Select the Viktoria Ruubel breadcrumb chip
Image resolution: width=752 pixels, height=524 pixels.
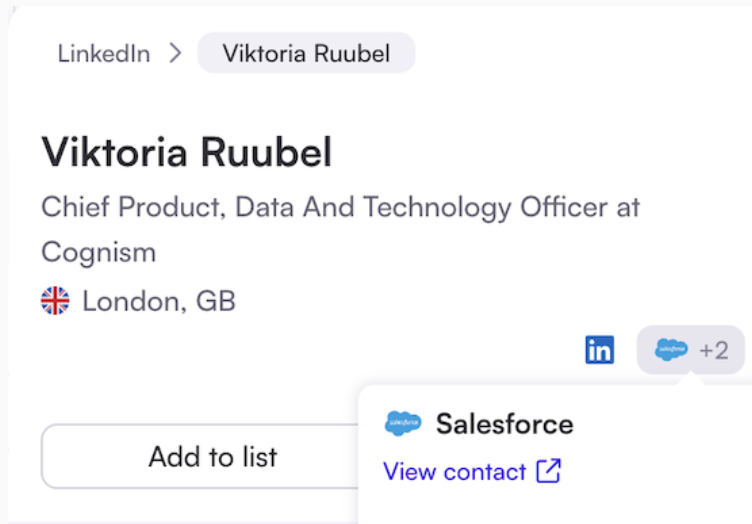(306, 53)
